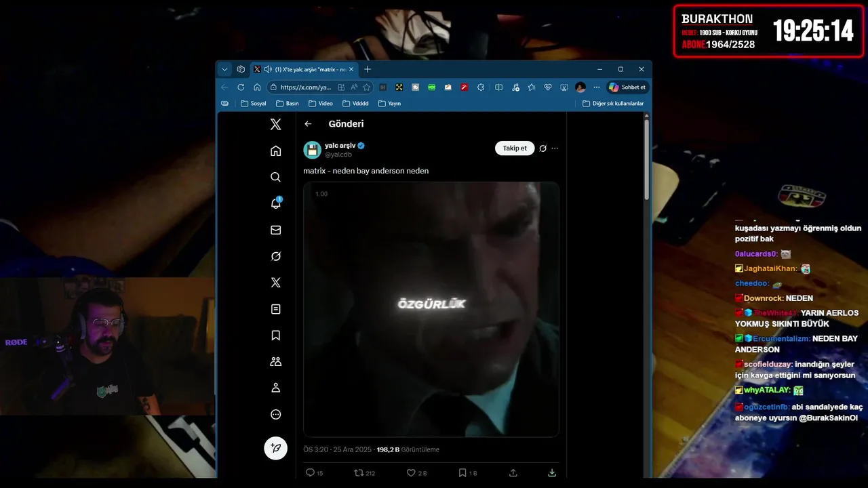The height and width of the screenshot is (488, 868).
Task: Open the Basın bookmarks folder
Action: (288, 104)
